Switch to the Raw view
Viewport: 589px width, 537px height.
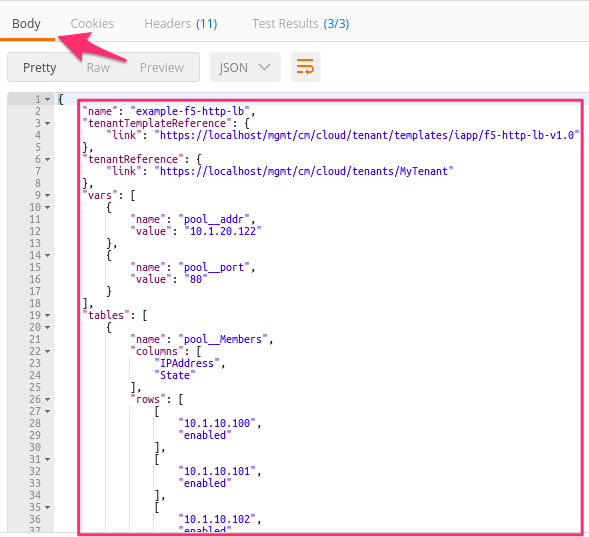pyautogui.click(x=98, y=68)
